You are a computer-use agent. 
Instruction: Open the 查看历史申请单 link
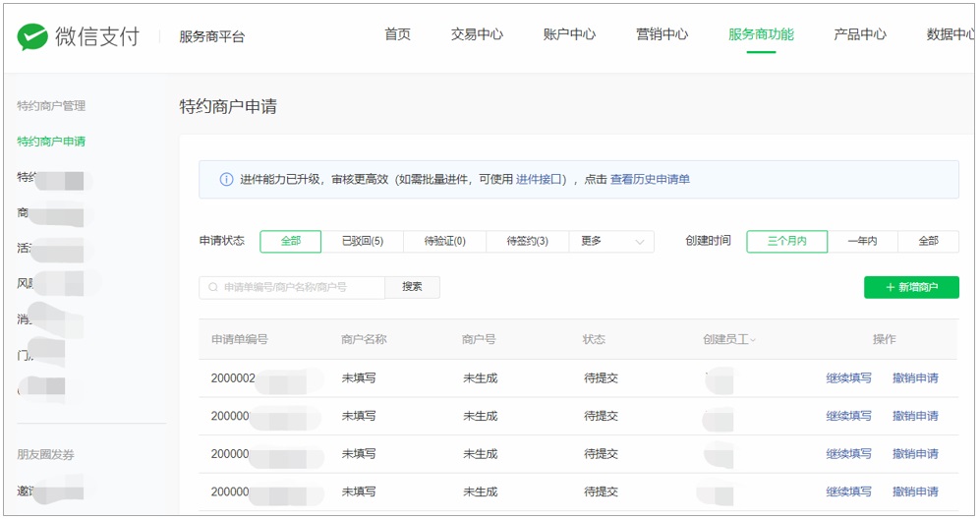point(650,180)
